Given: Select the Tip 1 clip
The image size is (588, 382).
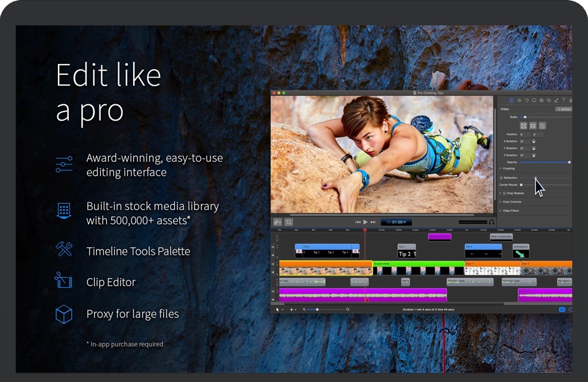Looking at the screenshot, I should (x=327, y=251).
